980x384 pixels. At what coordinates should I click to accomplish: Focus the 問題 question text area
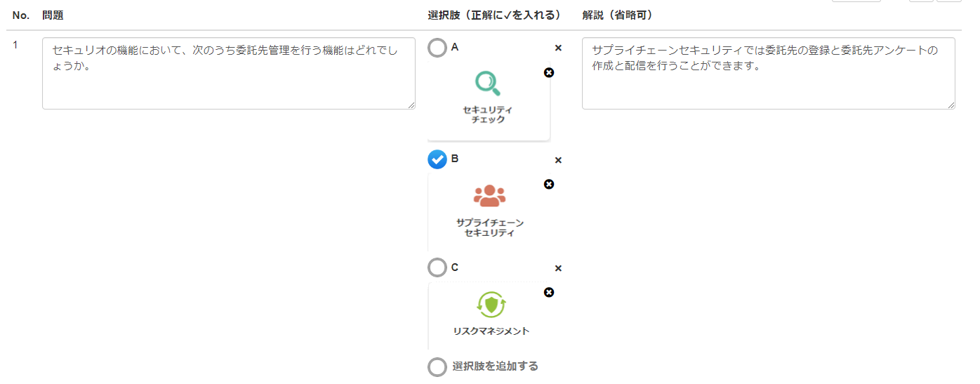(x=229, y=74)
